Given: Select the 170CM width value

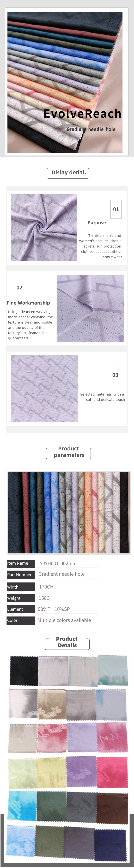Looking at the screenshot, I should [x=46, y=587].
